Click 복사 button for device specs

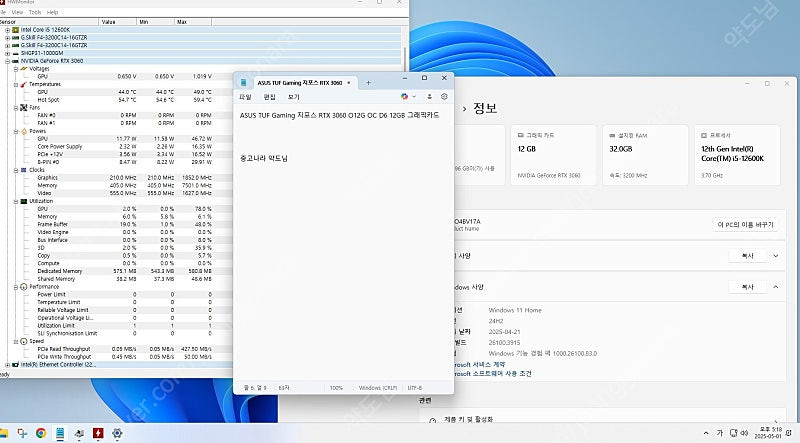[x=747, y=256]
